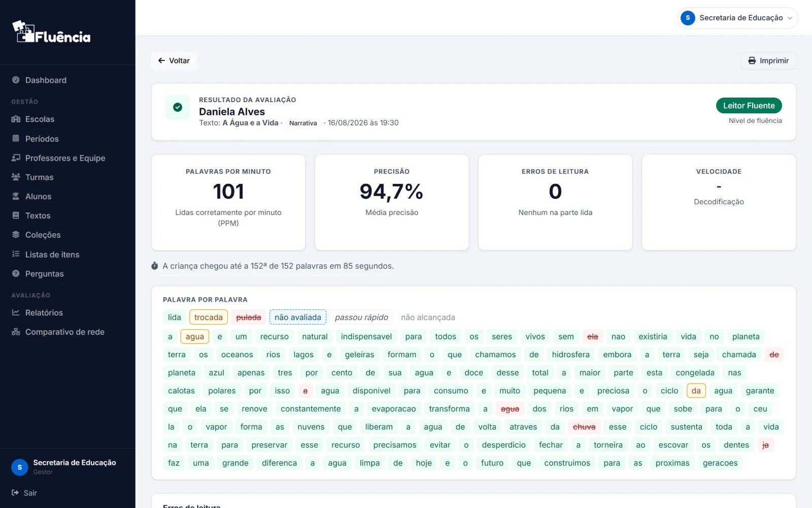Open Secretaria de Educação account dropdown
The image size is (812, 508).
(737, 18)
